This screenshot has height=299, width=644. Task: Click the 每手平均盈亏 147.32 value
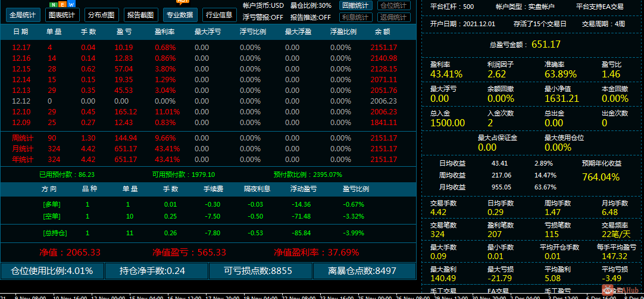coord(614,256)
